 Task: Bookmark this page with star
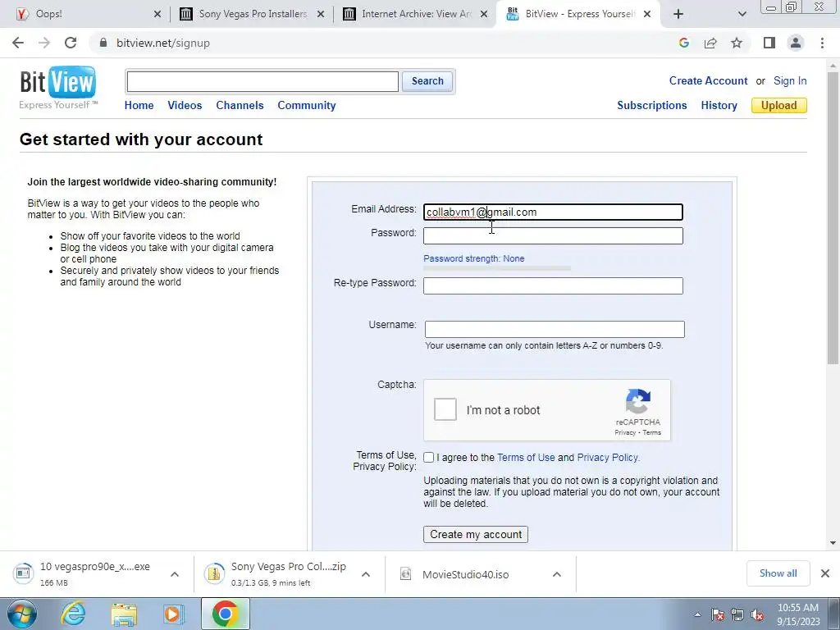737,43
